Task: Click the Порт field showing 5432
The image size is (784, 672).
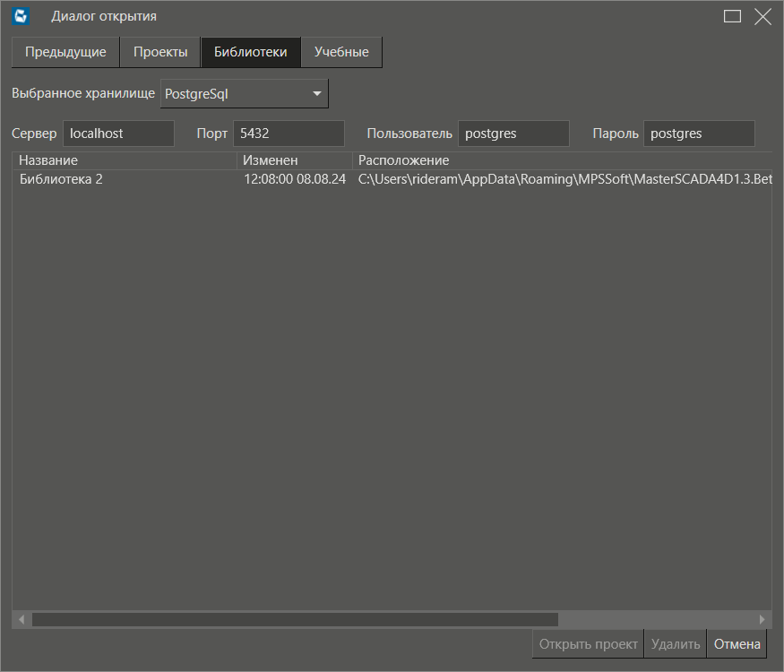Action: click(x=289, y=134)
